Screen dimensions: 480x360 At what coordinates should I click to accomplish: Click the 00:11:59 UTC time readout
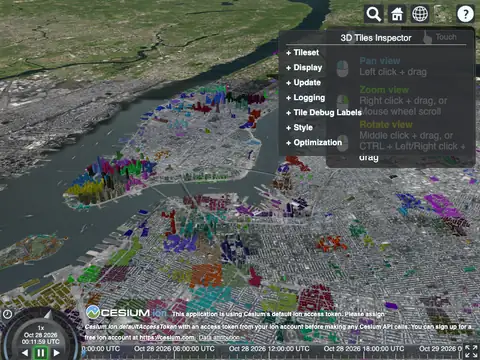point(41,342)
